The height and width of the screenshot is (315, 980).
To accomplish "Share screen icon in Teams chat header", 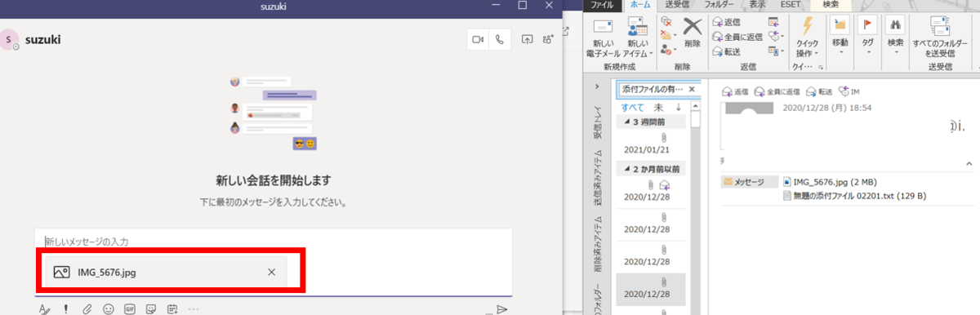I will coord(528,39).
